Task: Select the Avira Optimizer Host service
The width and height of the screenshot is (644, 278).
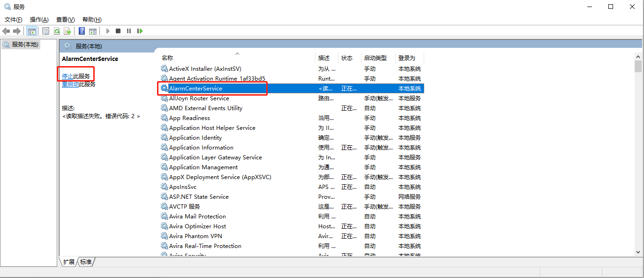Action: [292, 226]
